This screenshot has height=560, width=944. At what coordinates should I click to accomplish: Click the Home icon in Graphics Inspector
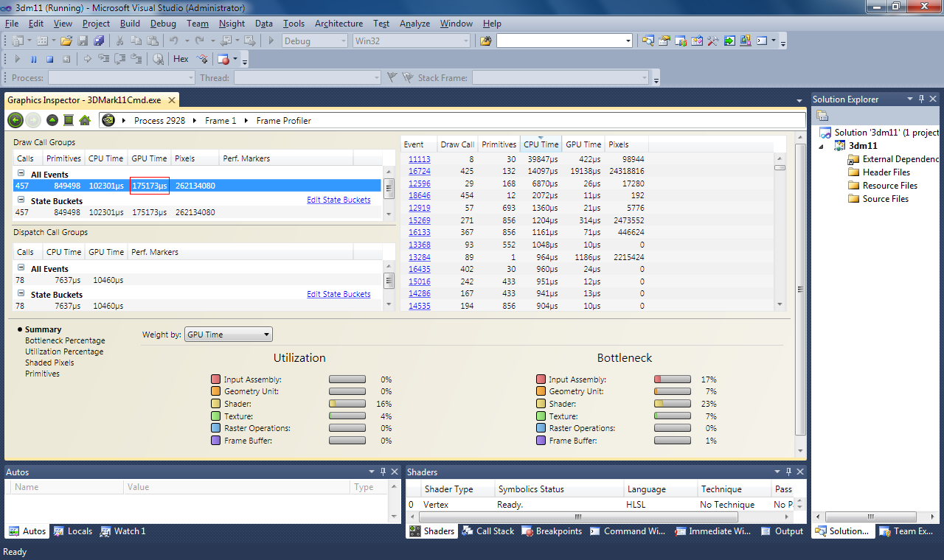[85, 120]
